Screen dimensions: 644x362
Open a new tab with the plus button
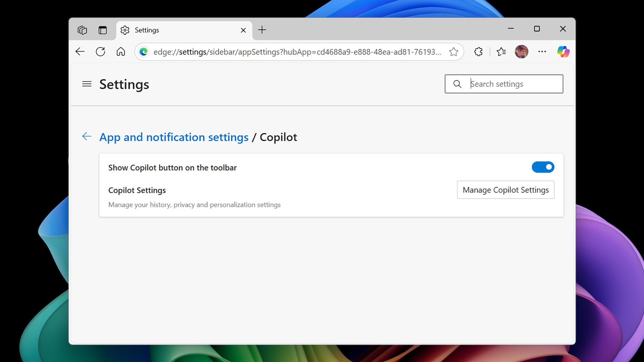[x=262, y=30]
